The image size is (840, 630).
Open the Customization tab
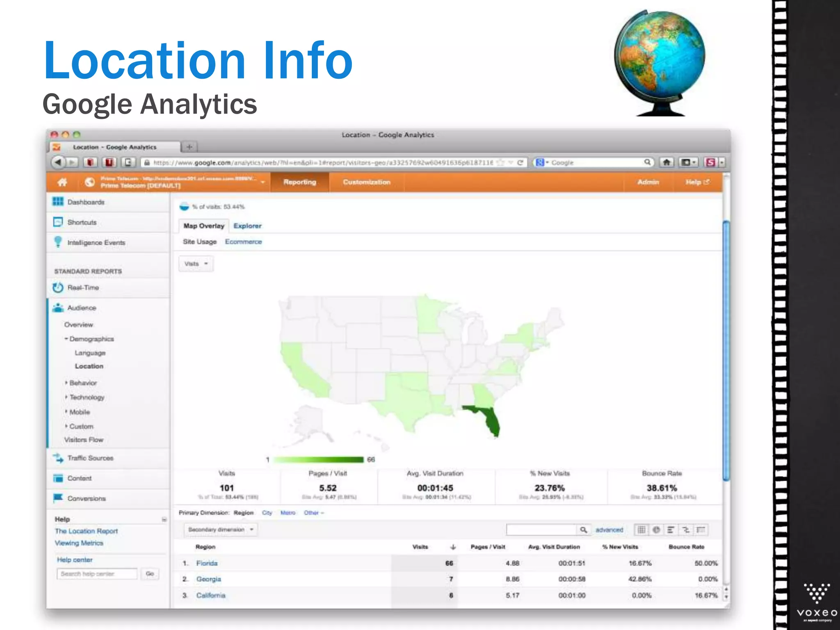click(367, 182)
